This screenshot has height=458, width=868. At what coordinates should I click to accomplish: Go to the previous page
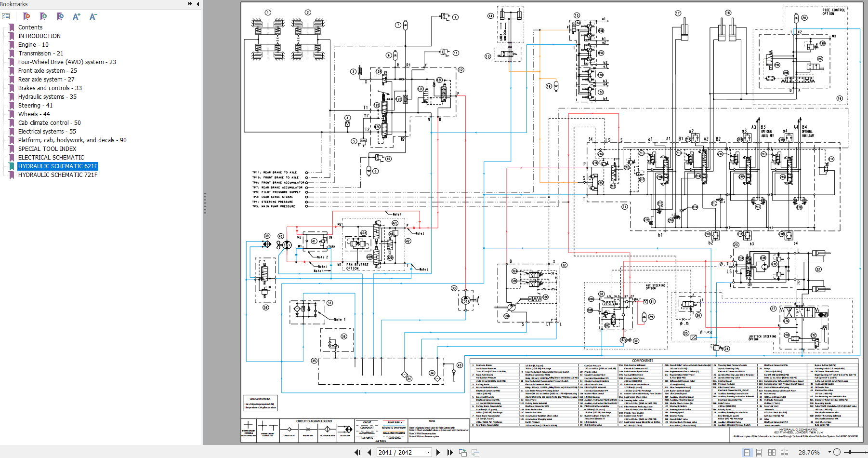click(369, 452)
